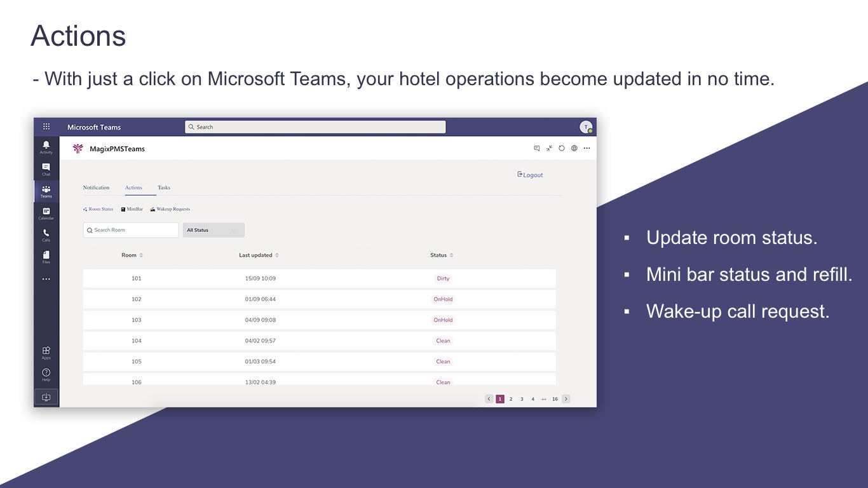868x488 pixels.
Task: Go to pagination page 4
Action: [x=532, y=399]
